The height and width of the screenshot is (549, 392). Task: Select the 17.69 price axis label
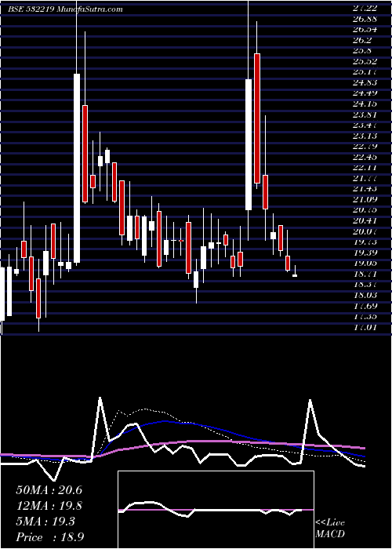[365, 306]
